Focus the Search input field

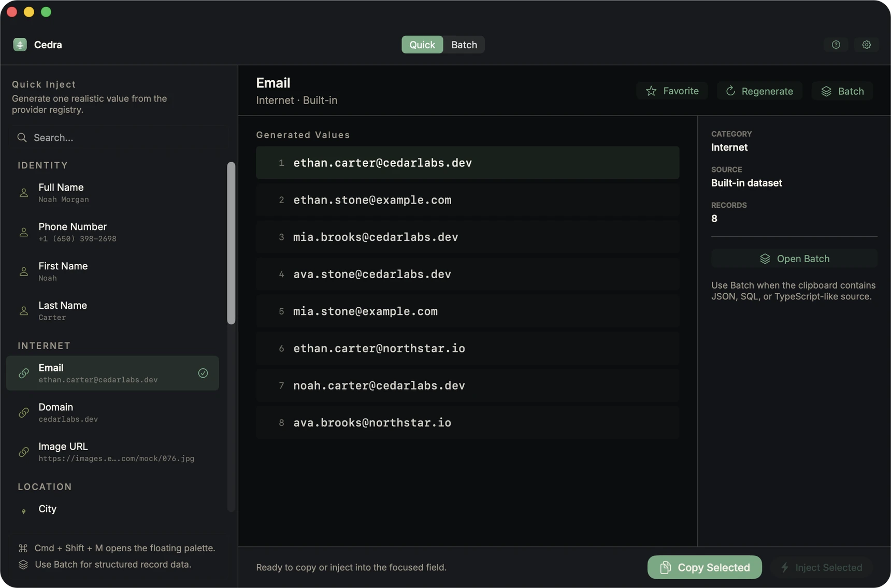pyautogui.click(x=119, y=137)
